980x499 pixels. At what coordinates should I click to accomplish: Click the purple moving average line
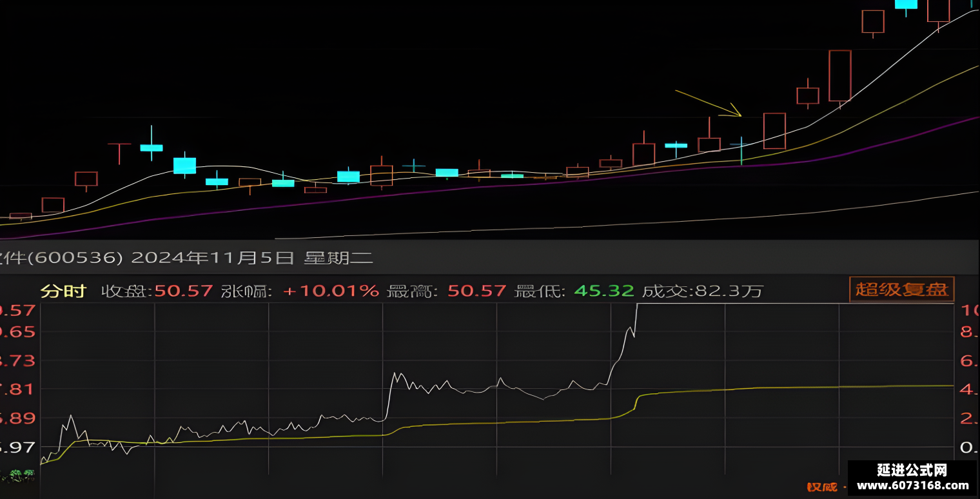click(451, 187)
